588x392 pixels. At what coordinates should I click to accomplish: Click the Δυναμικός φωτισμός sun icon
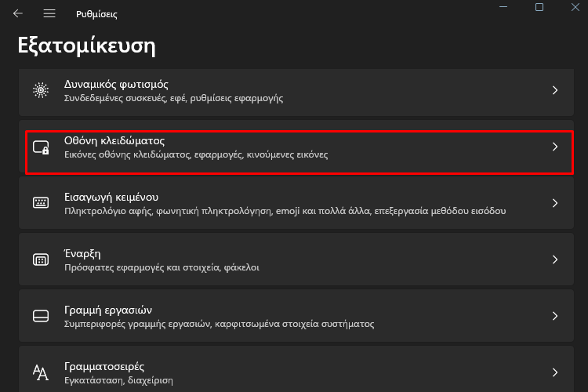41,90
